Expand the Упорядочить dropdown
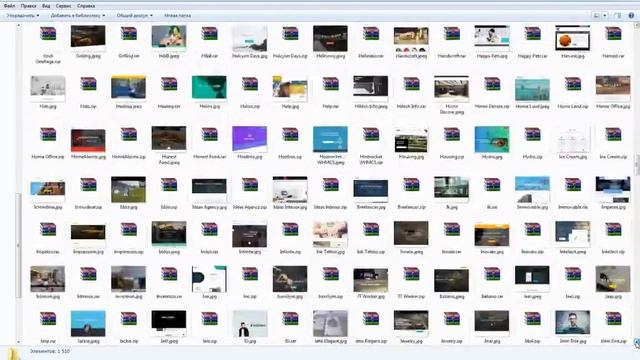The image size is (640, 360). click(23, 16)
